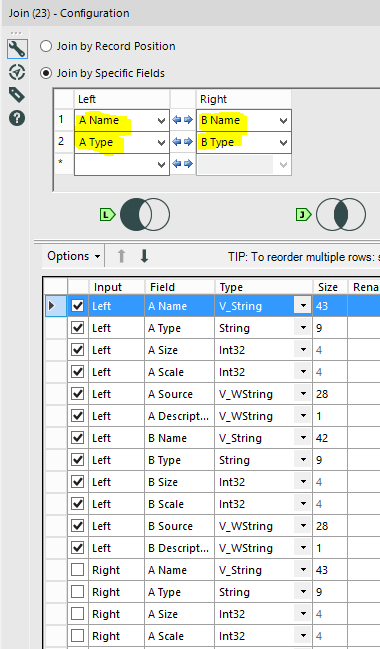Click Join (23) - Configuration title
This screenshot has width=380, height=649.
(x=69, y=13)
